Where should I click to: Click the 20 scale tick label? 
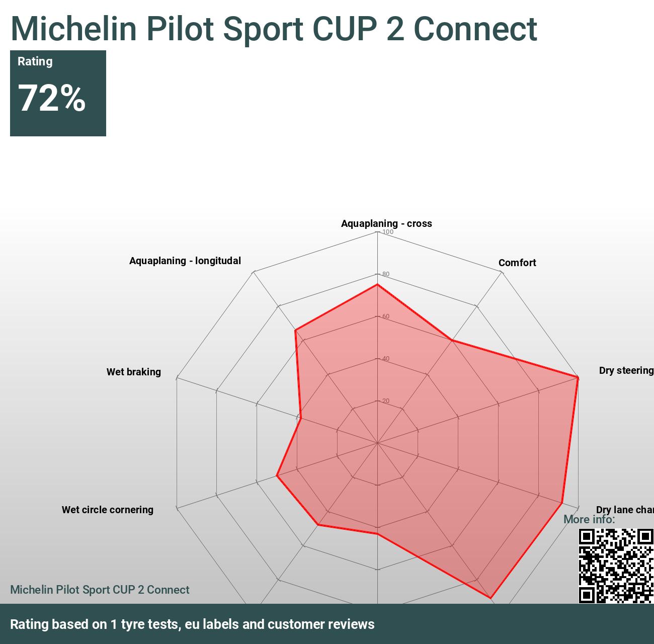coord(386,401)
